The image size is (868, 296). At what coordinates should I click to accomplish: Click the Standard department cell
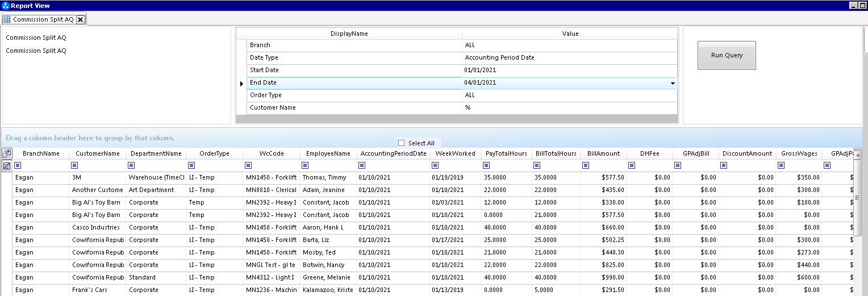coord(156,277)
